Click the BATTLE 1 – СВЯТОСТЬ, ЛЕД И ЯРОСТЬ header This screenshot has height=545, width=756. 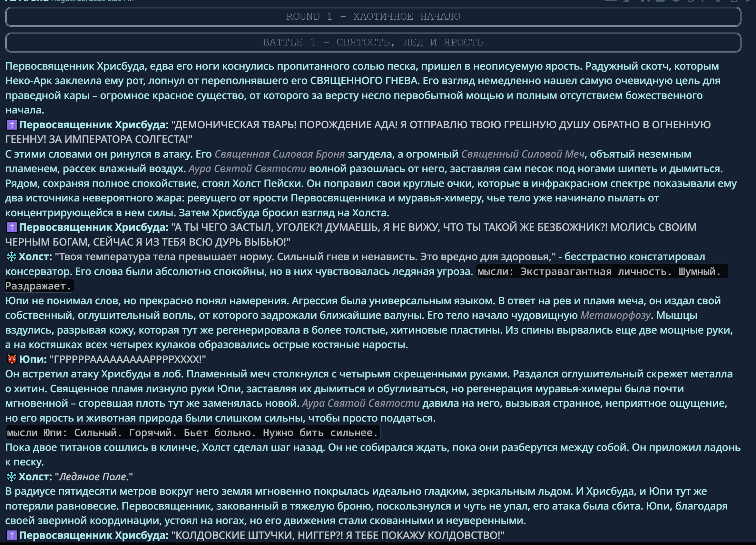[373, 42]
